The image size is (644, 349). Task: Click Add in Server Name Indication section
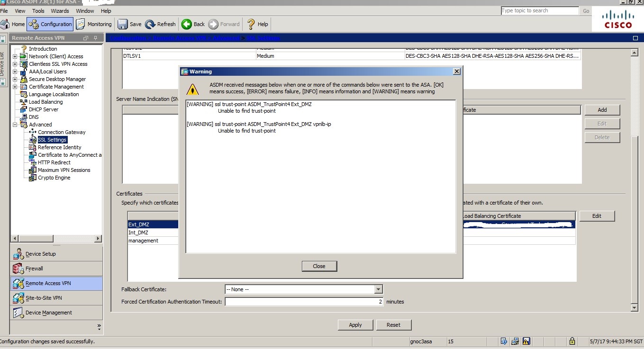tap(602, 110)
